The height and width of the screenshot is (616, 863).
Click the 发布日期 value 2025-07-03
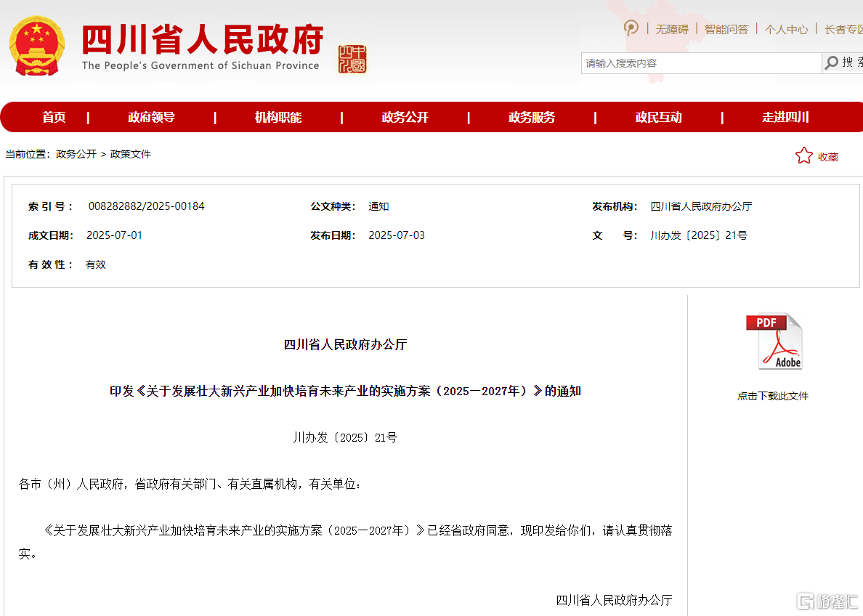tap(397, 235)
